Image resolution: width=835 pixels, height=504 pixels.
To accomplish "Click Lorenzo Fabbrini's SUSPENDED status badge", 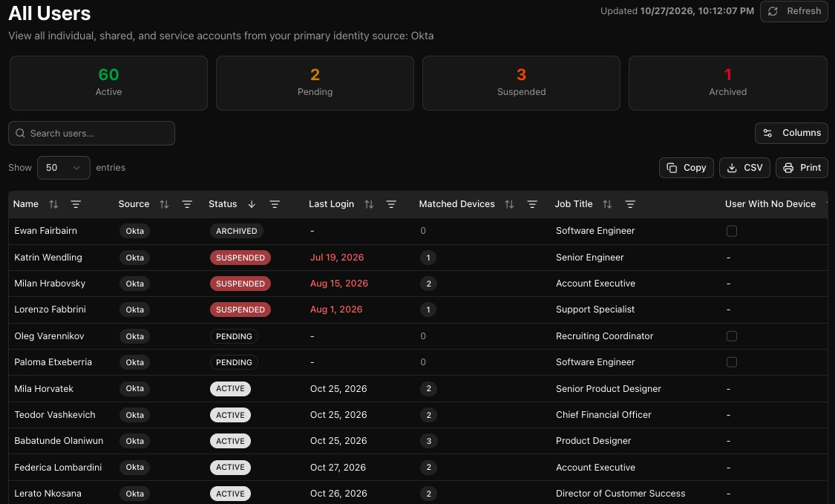I will point(240,310).
